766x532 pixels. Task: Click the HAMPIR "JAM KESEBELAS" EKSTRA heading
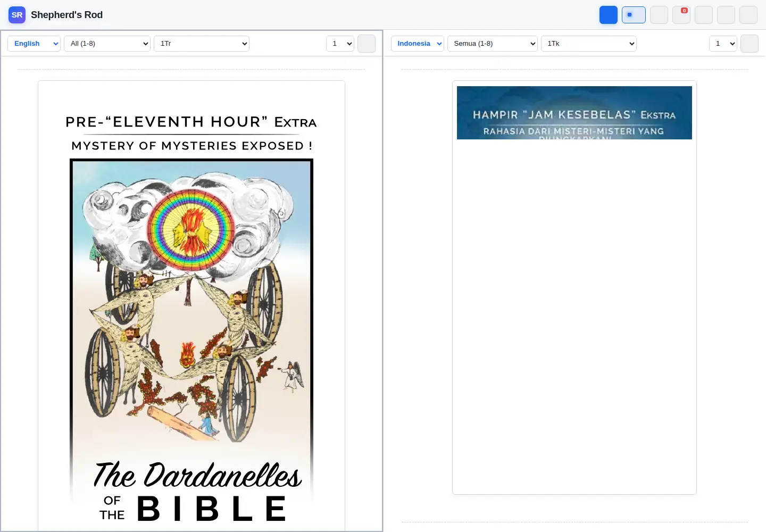(x=574, y=115)
